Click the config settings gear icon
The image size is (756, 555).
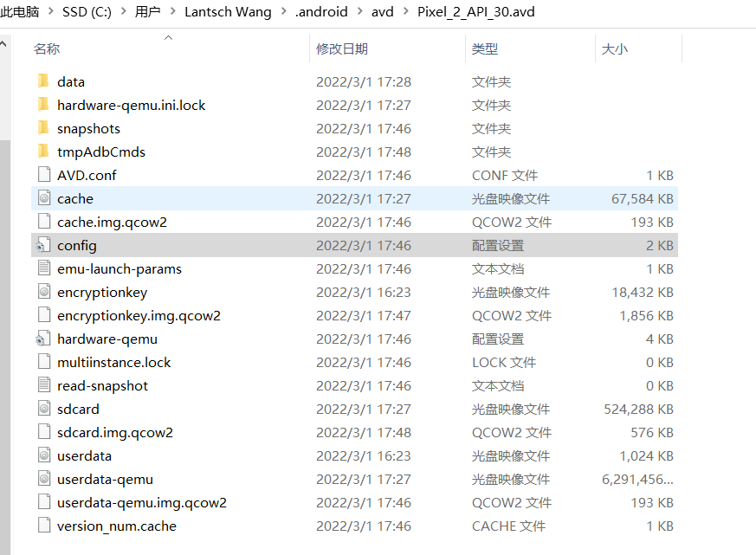(x=45, y=245)
